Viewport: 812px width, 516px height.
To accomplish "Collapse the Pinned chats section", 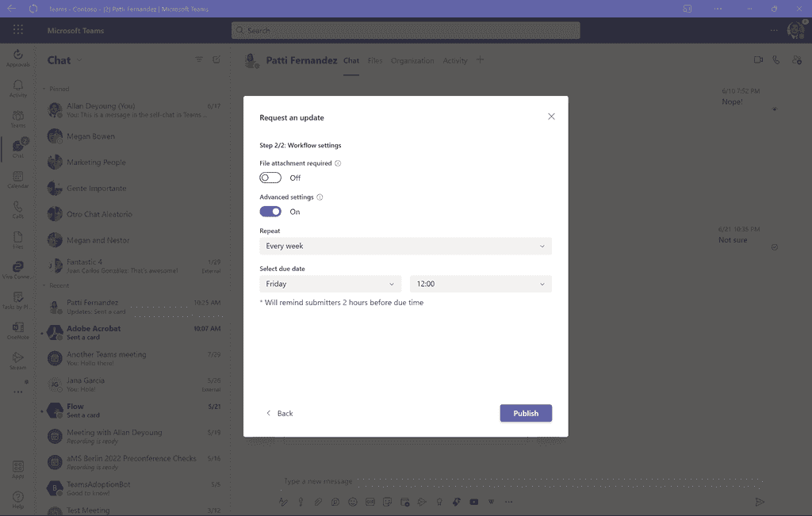I will [x=44, y=89].
